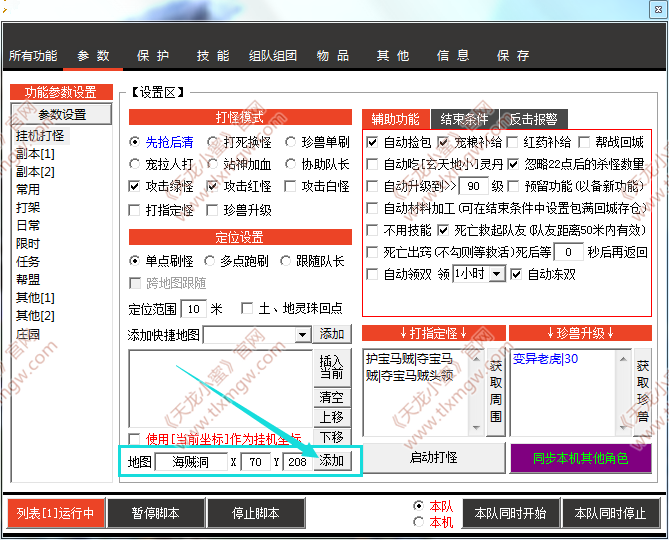
Task: Choose the 协助队长 radio option
Action: click(291, 164)
